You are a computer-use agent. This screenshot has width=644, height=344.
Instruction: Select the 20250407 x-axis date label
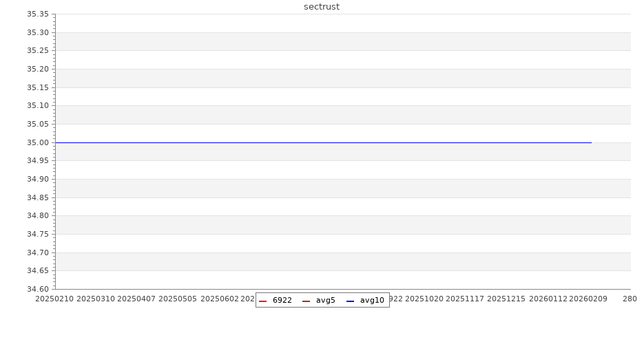tap(136, 299)
